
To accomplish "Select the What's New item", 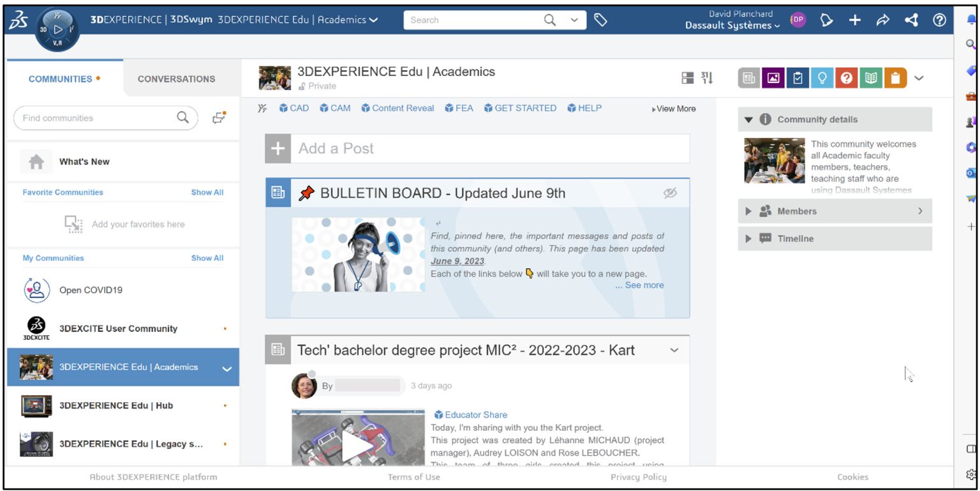I will [x=123, y=162].
